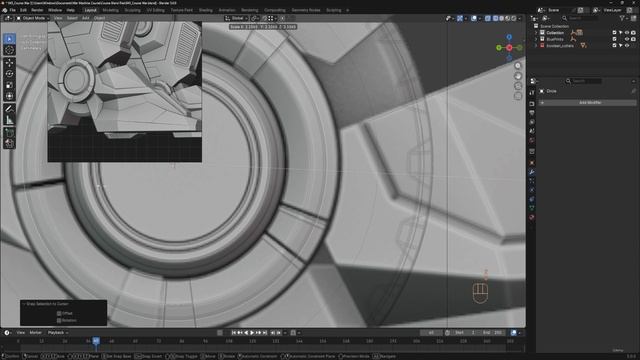Select the Select Box tool

point(9,39)
